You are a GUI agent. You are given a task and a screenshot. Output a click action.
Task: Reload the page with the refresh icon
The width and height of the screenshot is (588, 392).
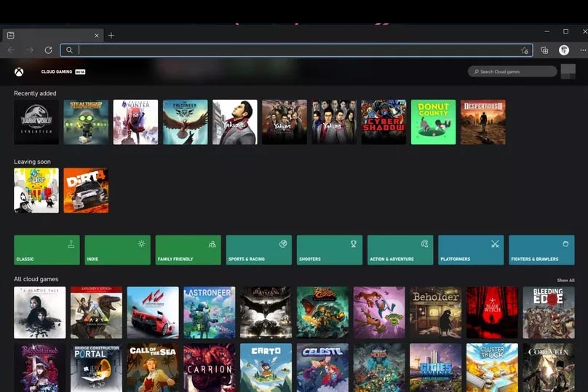(x=48, y=50)
